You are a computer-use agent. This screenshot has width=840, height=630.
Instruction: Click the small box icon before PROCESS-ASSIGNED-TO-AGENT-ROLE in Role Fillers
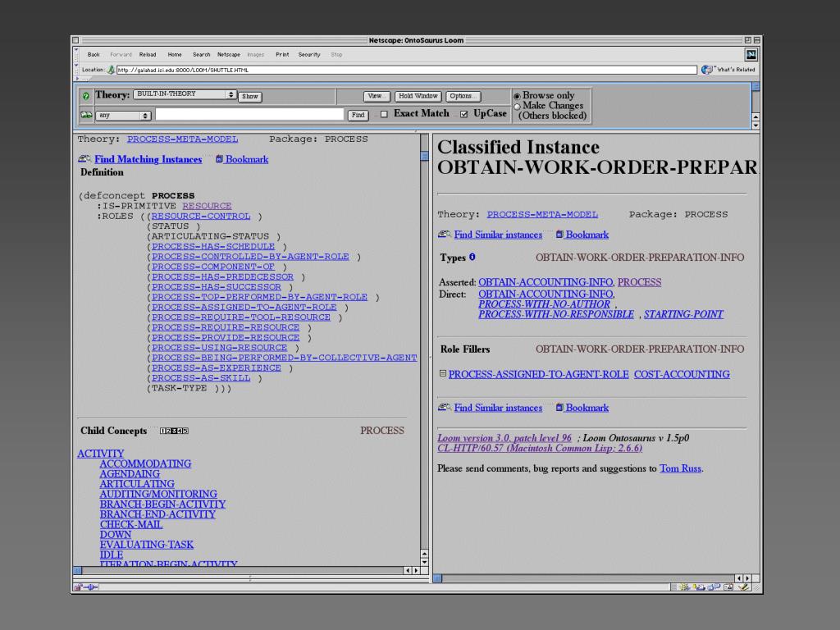coord(442,373)
